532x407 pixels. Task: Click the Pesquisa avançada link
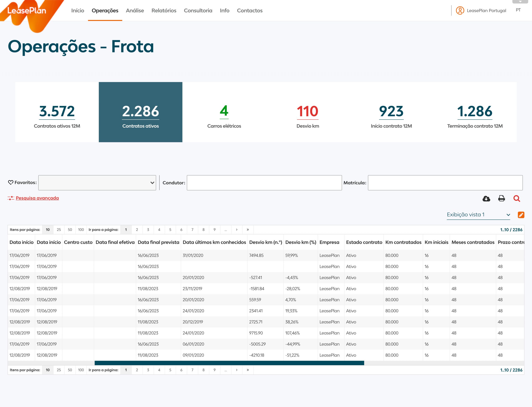(37, 198)
